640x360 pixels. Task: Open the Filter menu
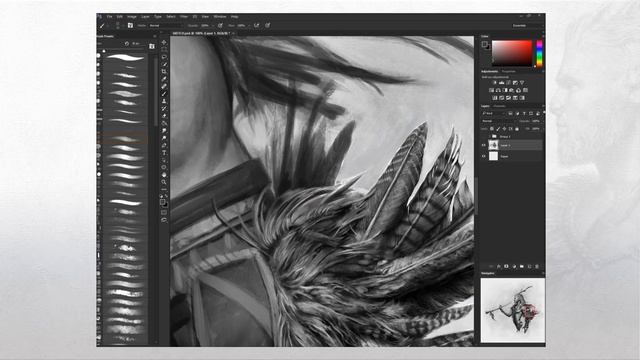(x=184, y=17)
